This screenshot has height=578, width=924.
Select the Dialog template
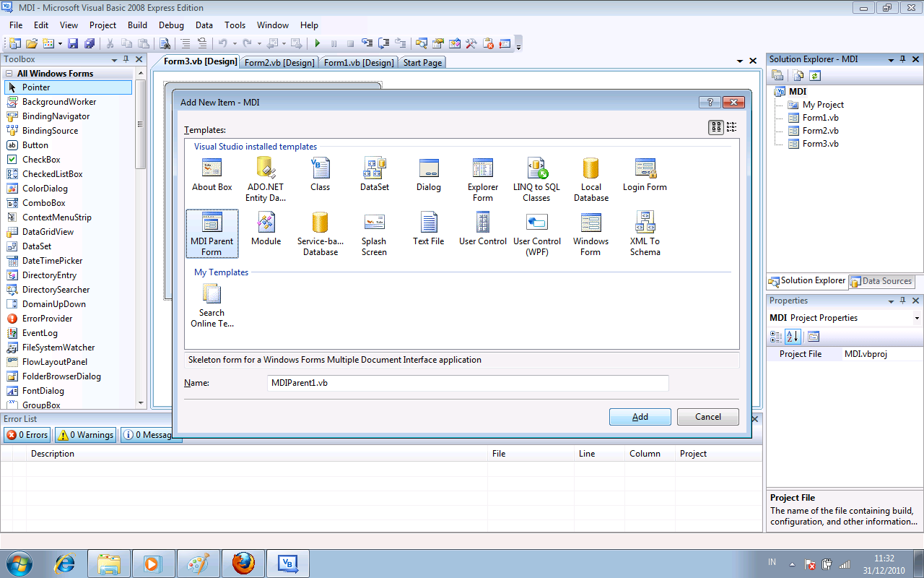[428, 175]
